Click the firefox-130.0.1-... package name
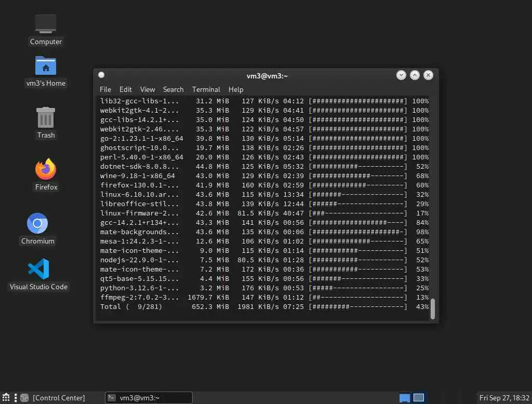 click(139, 185)
